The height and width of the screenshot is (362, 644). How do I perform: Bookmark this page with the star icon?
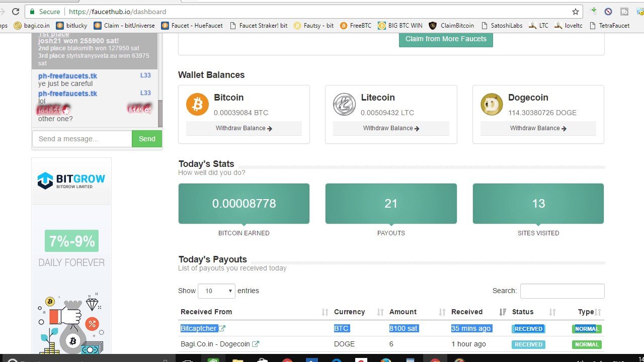coord(576,12)
